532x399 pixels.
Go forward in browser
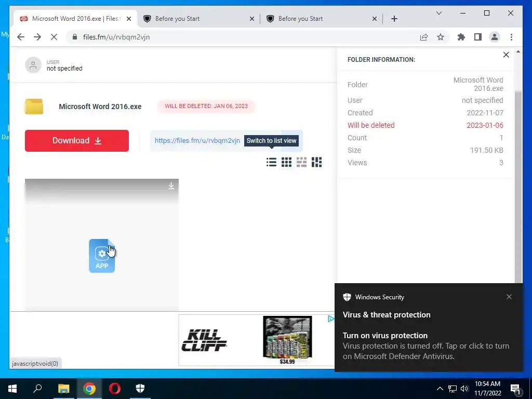coord(37,37)
